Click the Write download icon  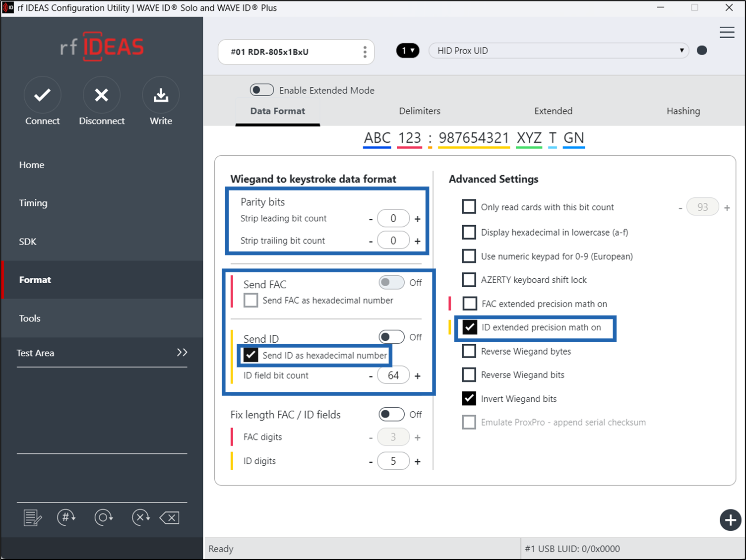(x=161, y=95)
